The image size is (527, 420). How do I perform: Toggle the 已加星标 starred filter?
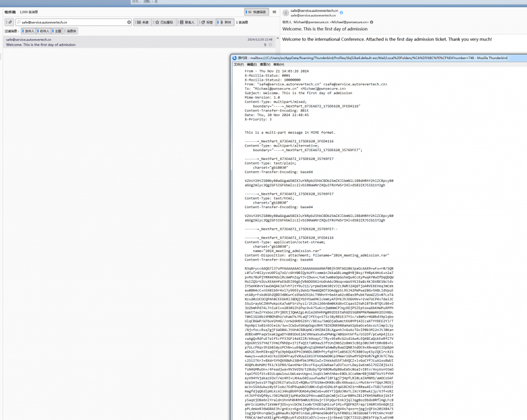click(x=164, y=22)
